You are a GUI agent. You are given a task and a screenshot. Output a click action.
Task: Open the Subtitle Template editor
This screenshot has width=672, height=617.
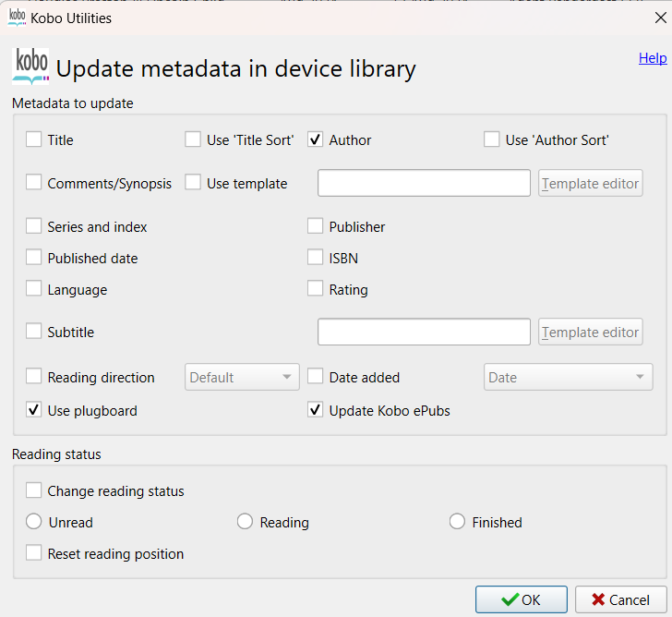[591, 332]
